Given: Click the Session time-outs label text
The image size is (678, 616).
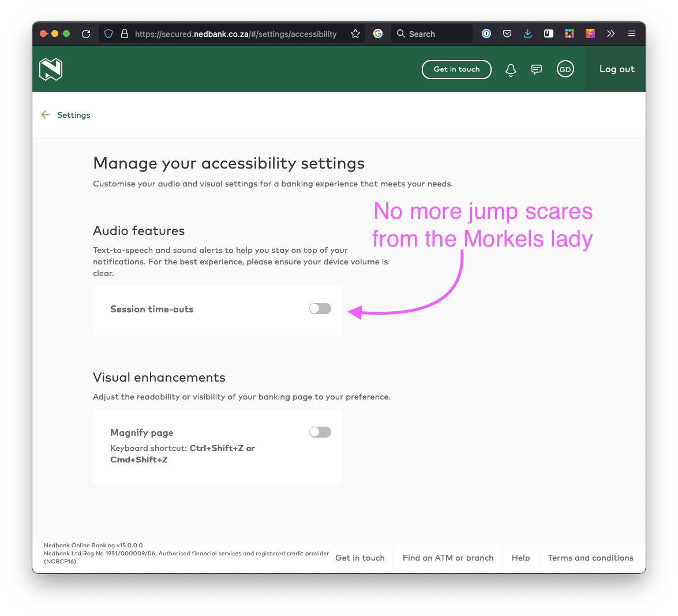Looking at the screenshot, I should (152, 309).
